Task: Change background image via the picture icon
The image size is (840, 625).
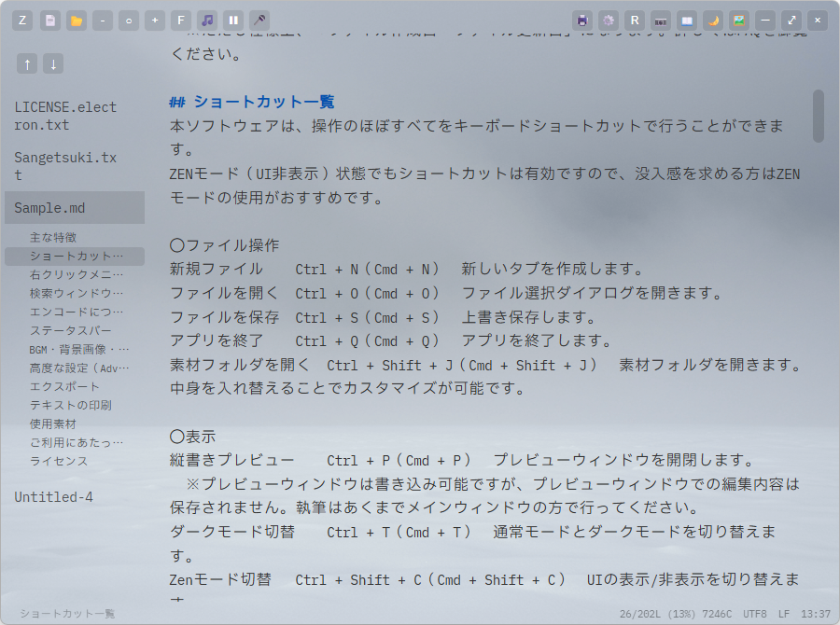Action: pos(738,20)
